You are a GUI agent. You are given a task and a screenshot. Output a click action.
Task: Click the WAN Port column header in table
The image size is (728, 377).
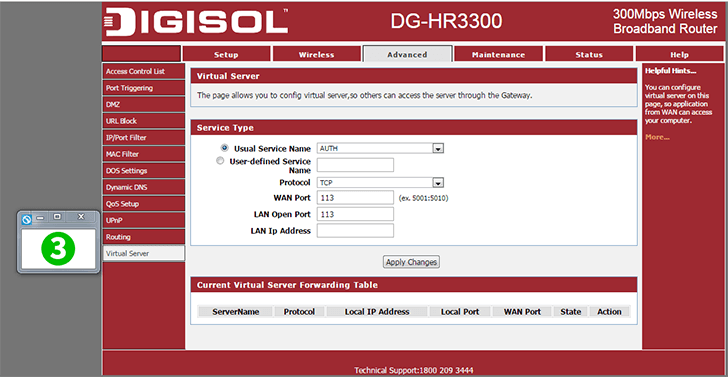pos(522,312)
